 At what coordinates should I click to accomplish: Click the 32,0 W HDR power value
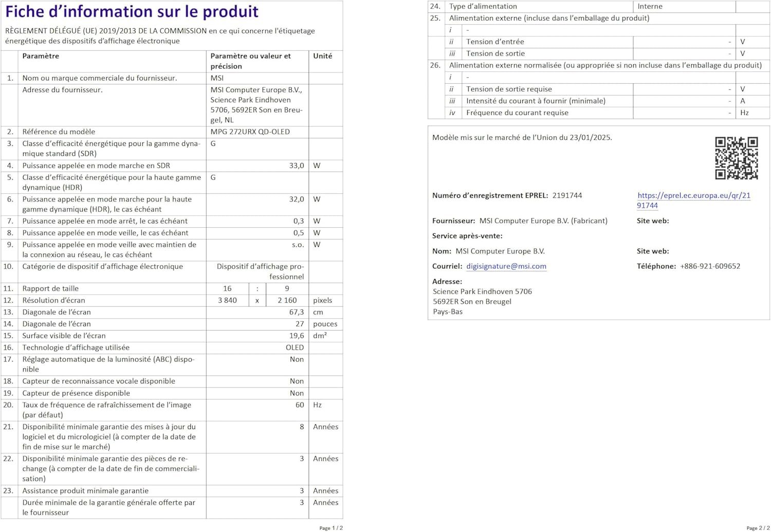click(296, 199)
